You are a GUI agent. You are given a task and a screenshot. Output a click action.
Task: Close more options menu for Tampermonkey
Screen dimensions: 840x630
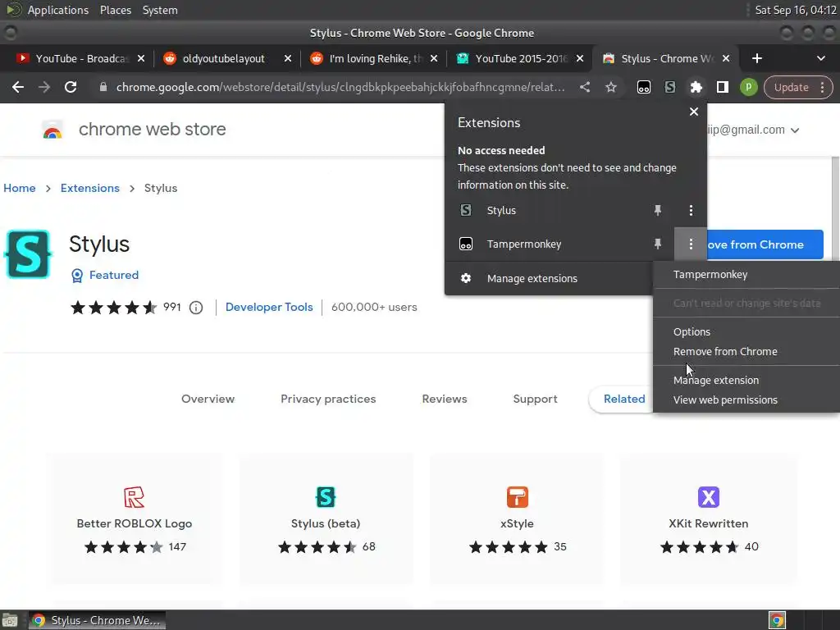(x=691, y=244)
